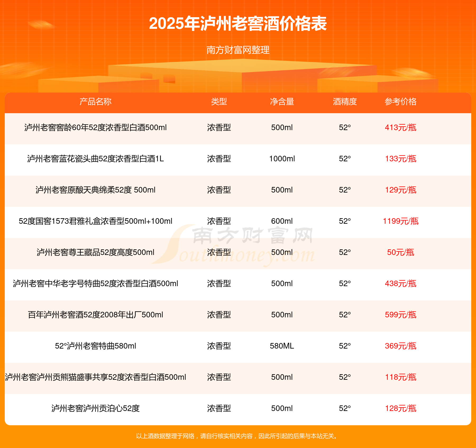Viewport: 476px width, 448px height.
Task: Select 泸州老窖原酿天典绵柔52度 500ml row name
Action: coord(95,190)
